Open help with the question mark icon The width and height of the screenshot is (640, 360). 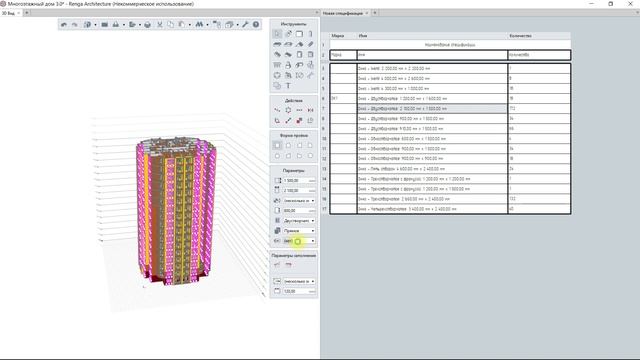point(256,25)
